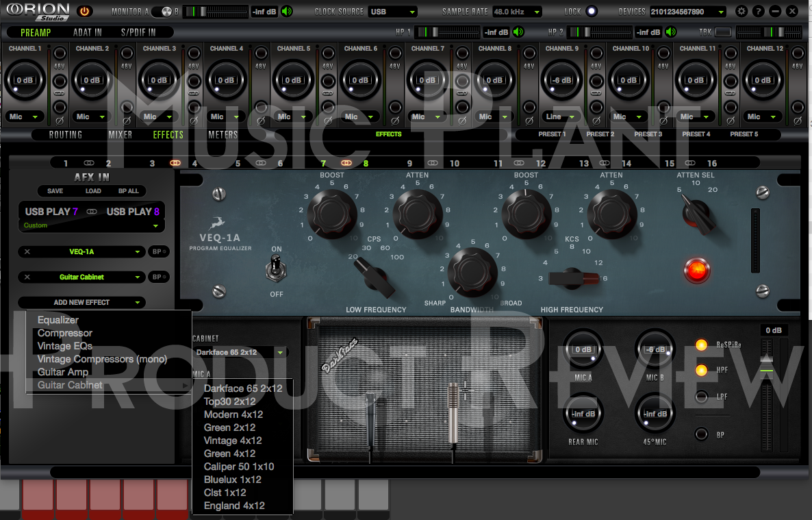Click the stereo link icon between 3 and 4
This screenshot has width=812, height=520.
click(175, 163)
